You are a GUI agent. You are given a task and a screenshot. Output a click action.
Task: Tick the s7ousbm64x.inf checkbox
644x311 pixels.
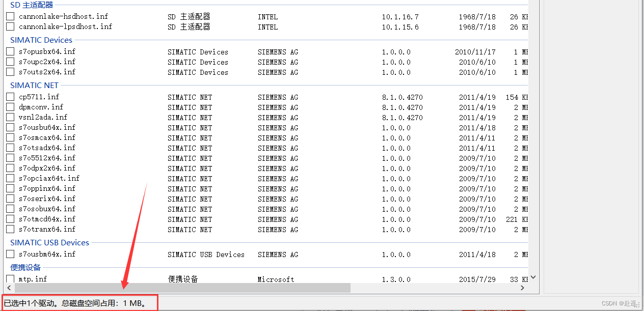click(x=10, y=254)
